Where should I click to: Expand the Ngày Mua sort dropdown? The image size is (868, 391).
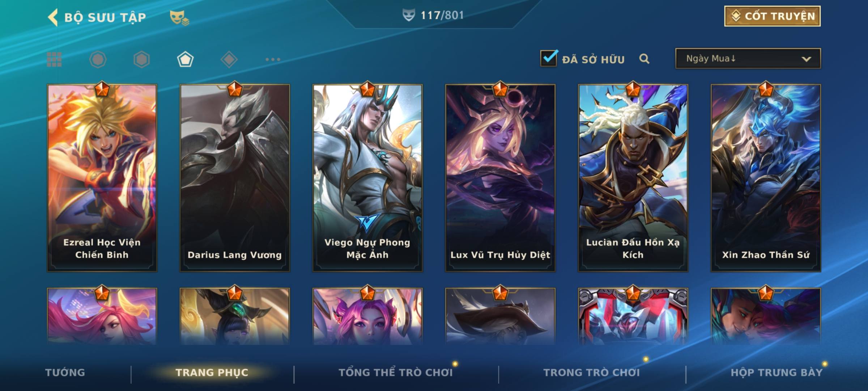point(748,58)
